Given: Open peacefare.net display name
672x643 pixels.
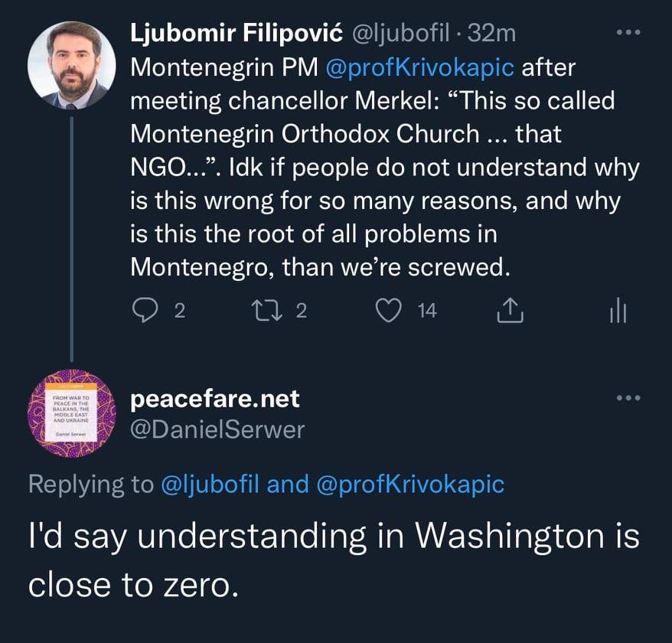Looking at the screenshot, I should point(215,399).
